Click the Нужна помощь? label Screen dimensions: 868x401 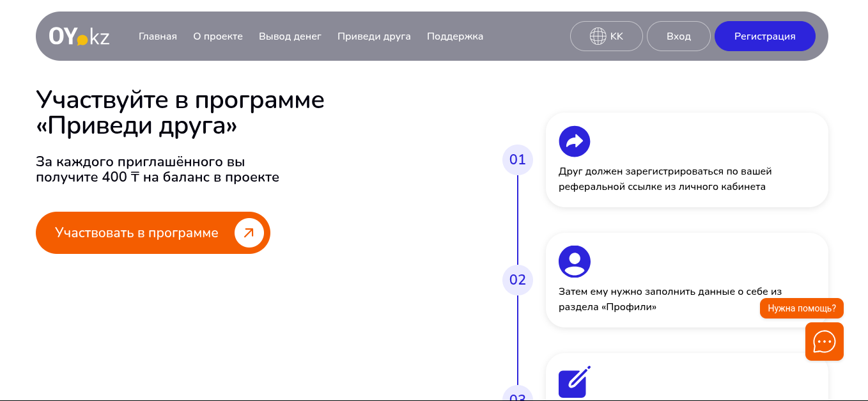(801, 308)
